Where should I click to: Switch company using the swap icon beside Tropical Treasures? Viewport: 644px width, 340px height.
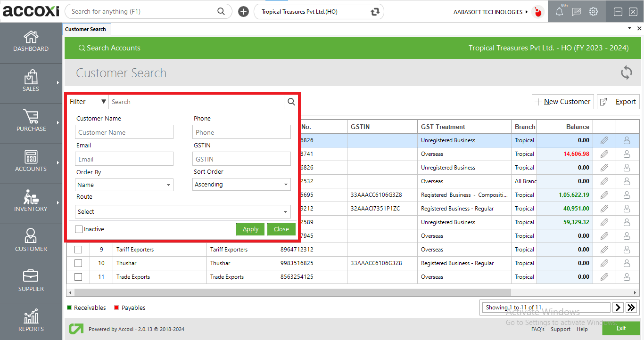click(x=375, y=11)
